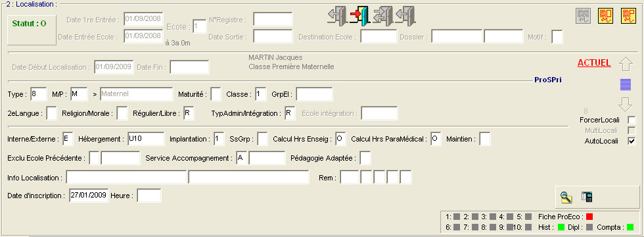
Task: Toggle the MultiLocali checkbox
Action: pos(632,131)
